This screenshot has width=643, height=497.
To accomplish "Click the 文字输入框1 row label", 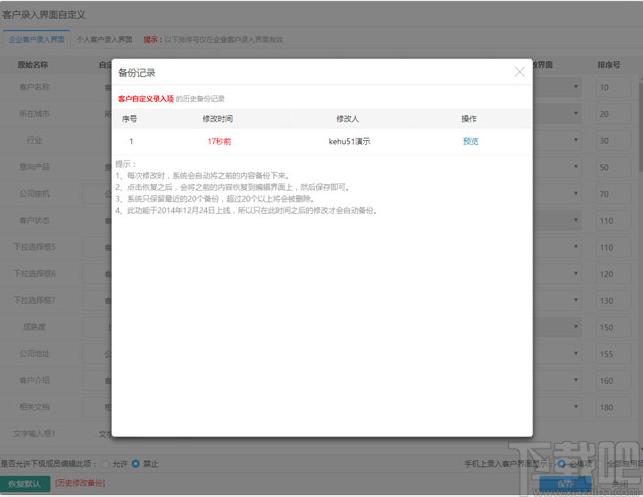I will (34, 433).
